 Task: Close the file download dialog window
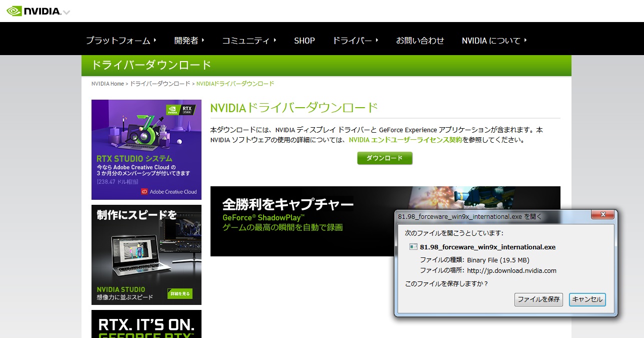pyautogui.click(x=602, y=215)
